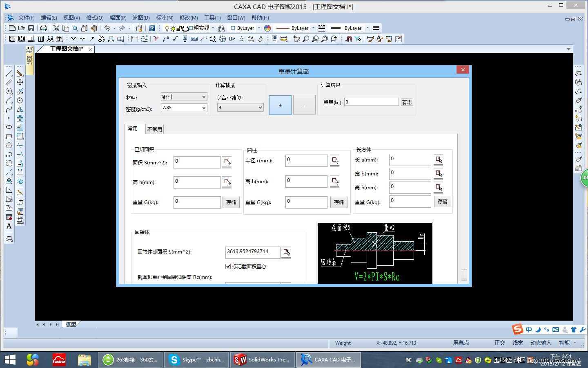Select the Erase tool
The width and height of the screenshot is (588, 368).
[x=20, y=73]
